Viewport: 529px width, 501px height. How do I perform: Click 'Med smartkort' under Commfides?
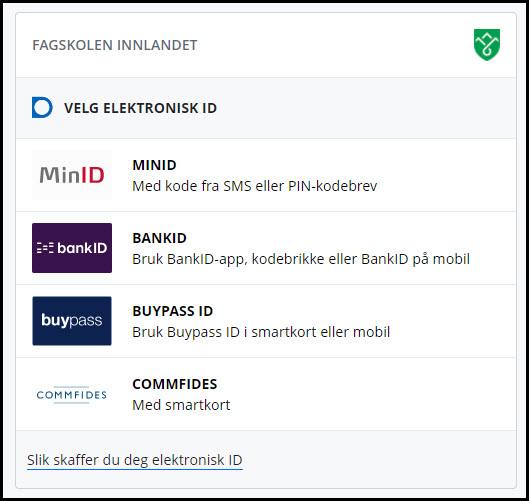pos(181,405)
